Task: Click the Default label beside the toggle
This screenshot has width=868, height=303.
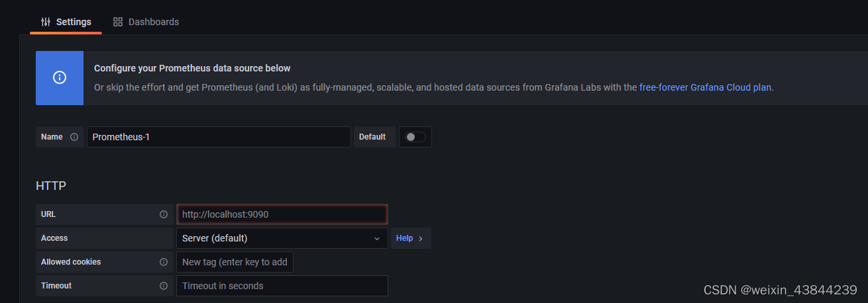Action: pos(372,137)
